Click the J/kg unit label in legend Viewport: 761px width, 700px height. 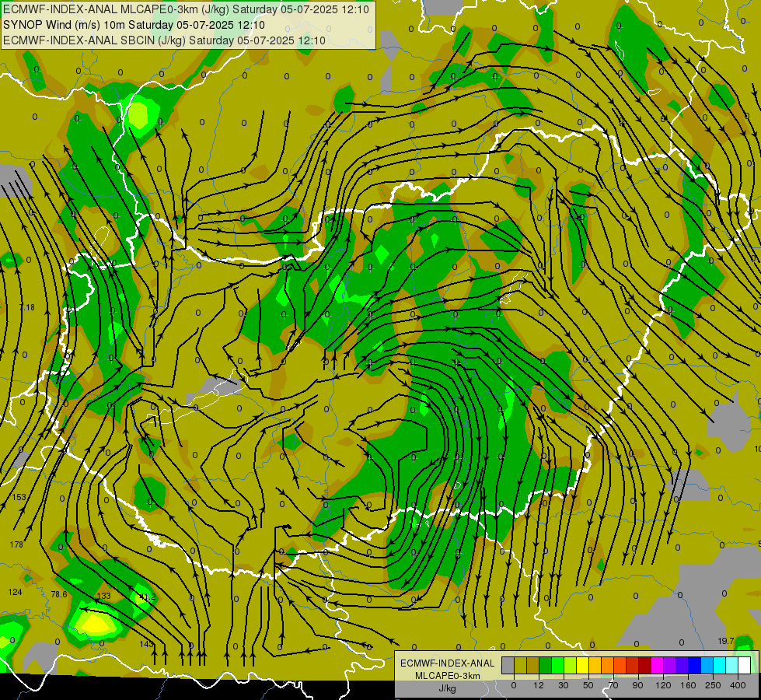[448, 688]
